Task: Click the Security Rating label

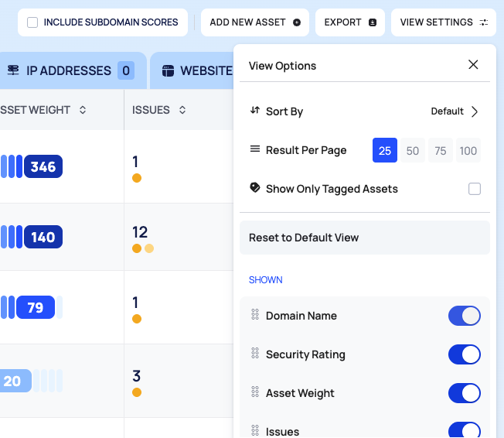Action: [305, 354]
